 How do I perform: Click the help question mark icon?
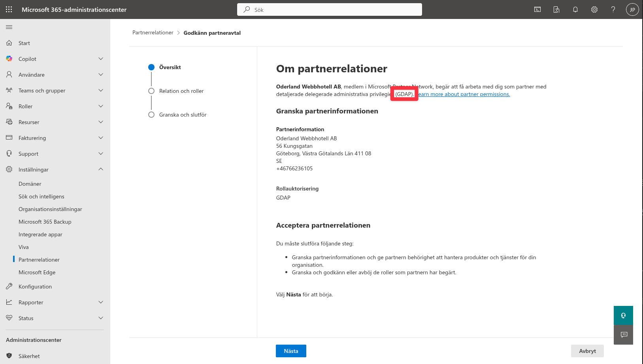coord(613,9)
